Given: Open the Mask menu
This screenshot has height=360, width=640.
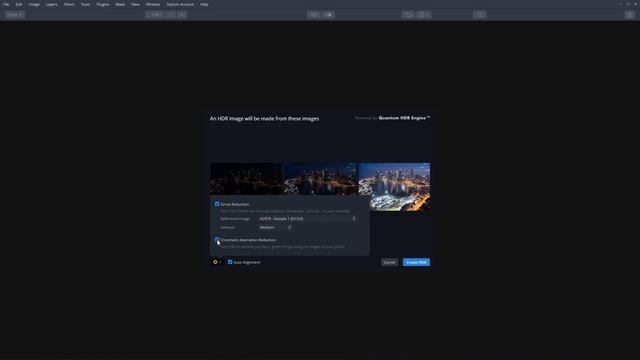Looking at the screenshot, I should [120, 4].
